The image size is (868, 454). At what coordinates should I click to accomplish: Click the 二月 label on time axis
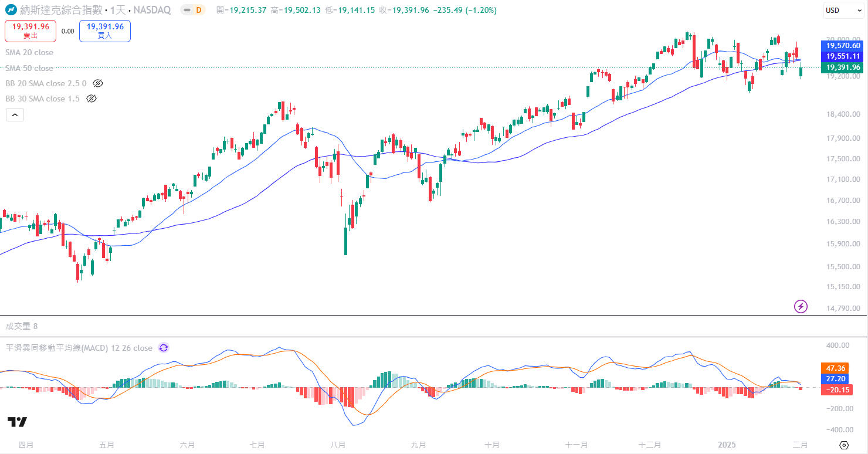(x=800, y=445)
